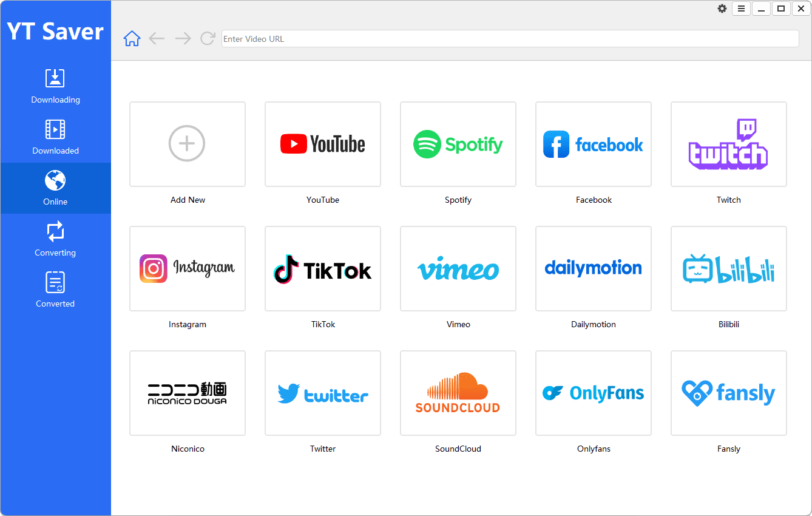This screenshot has height=516, width=812.
Task: Open the Vimeo logo tile
Action: click(458, 269)
